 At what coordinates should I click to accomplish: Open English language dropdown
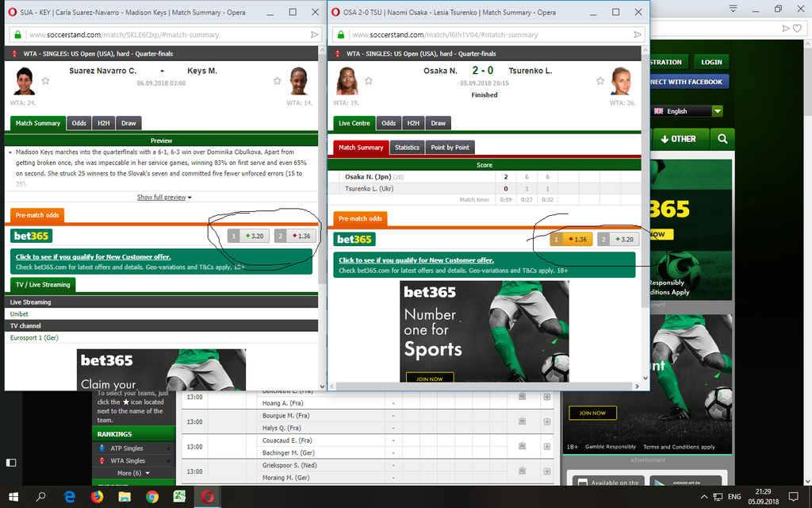click(x=687, y=111)
